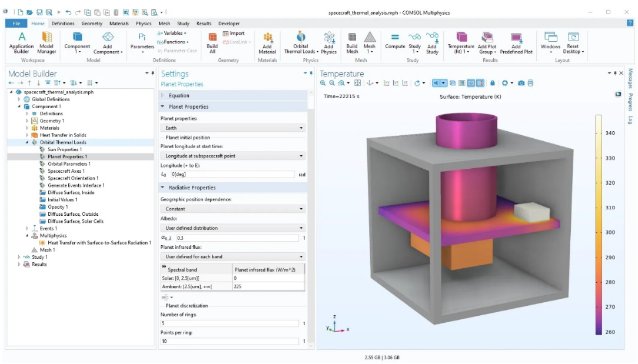Viewport: 638px width, 364px height.
Task: Toggle the color legend display button
Action: [x=480, y=83]
